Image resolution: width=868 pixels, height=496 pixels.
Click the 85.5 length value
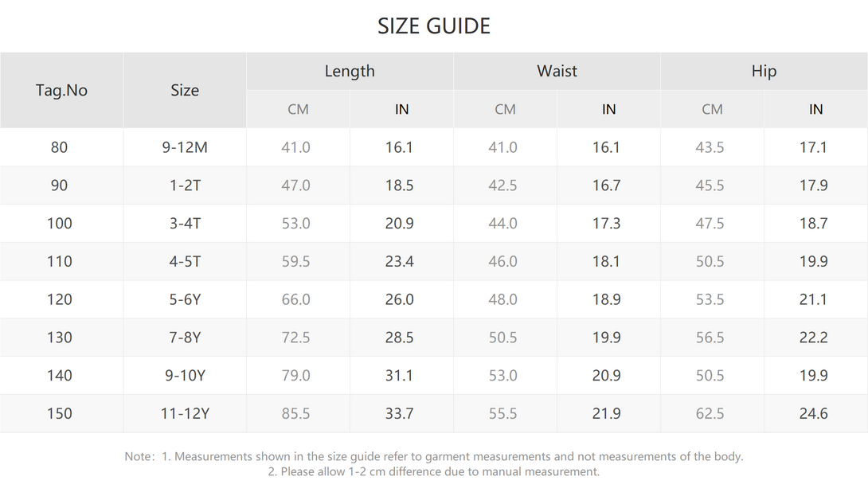(296, 413)
